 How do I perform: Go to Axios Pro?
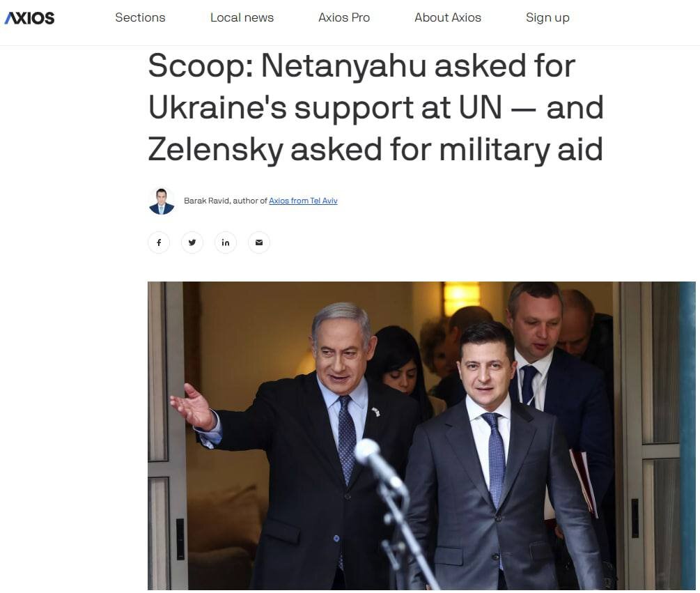click(x=344, y=17)
